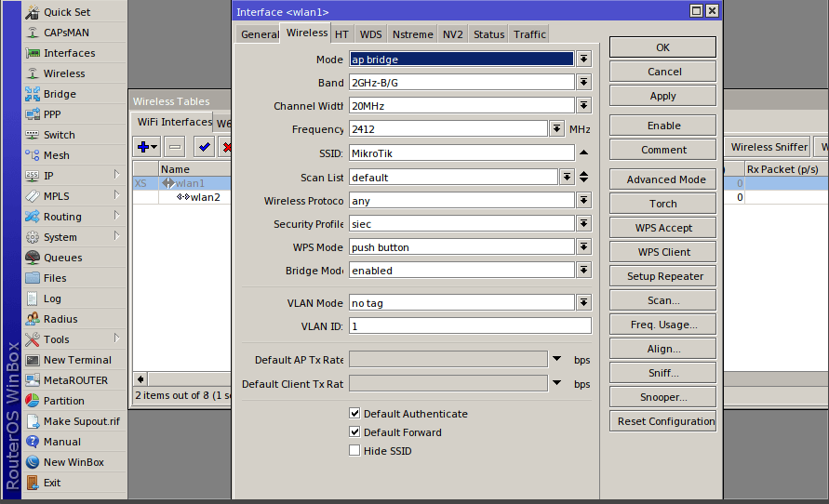This screenshot has width=829, height=504.
Task: Open Channel Width dropdown arrow
Action: 583,106
